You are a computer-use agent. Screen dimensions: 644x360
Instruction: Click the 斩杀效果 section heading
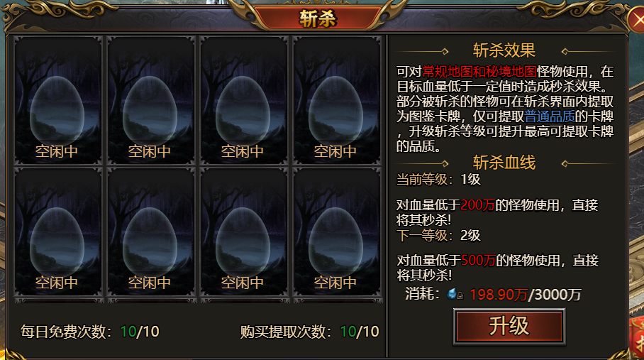point(504,50)
